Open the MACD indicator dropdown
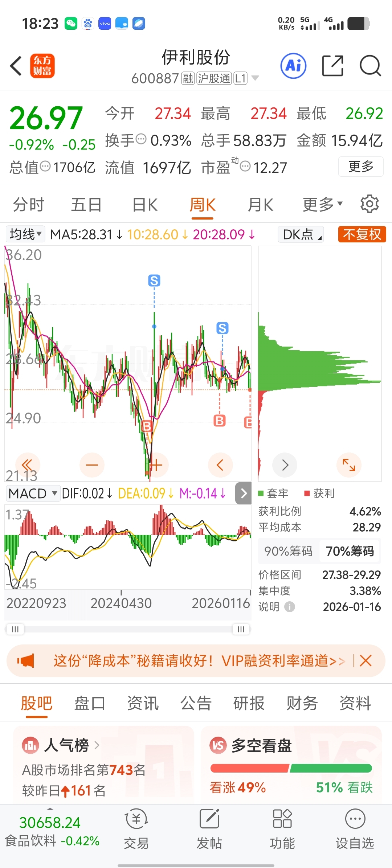392x868 pixels. tap(33, 494)
